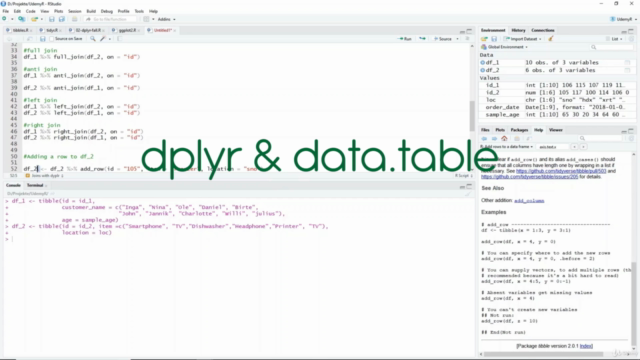This screenshot has height=360, width=640.
Task: Open the Connections tab
Action: (x=542, y=30)
